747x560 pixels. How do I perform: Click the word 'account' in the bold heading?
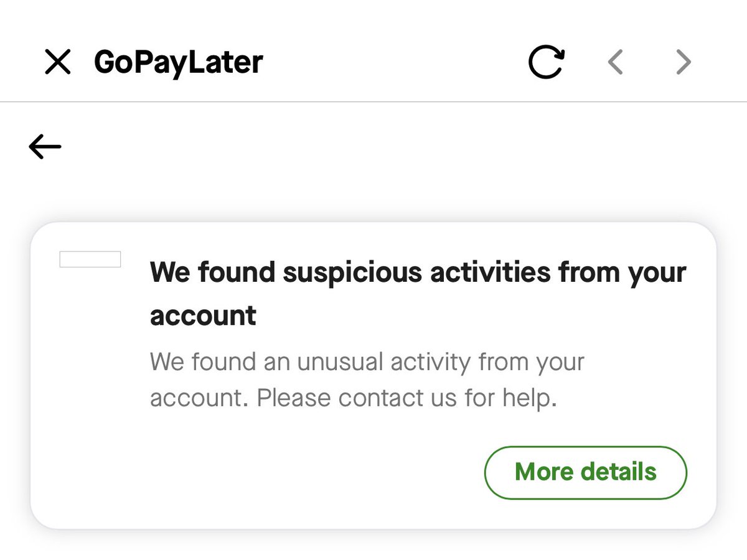tap(203, 315)
